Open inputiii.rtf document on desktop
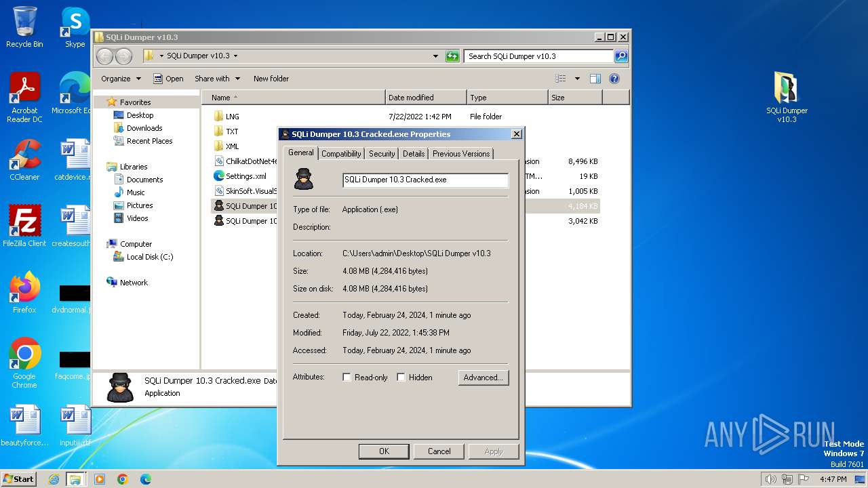Viewport: 868px width, 488px height. tap(75, 426)
